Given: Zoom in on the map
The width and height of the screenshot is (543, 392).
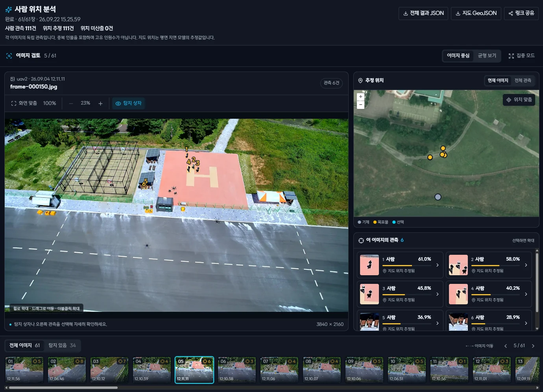Looking at the screenshot, I should click(x=360, y=97).
